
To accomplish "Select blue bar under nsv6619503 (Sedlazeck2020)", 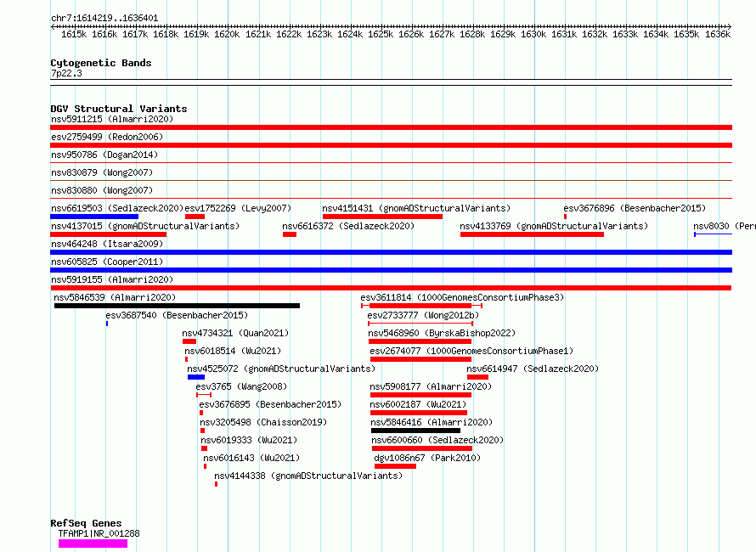I will (94, 217).
